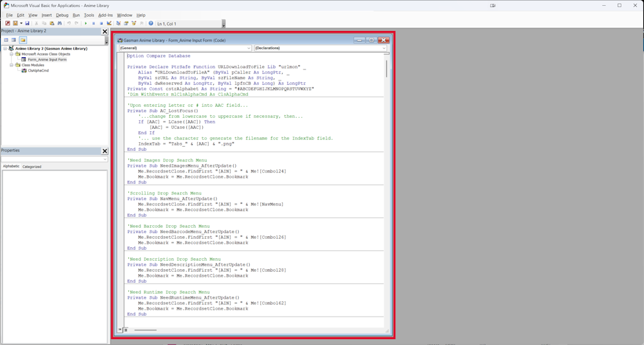This screenshot has height=345, width=644.
Task: Save the project with the floppy disk icon
Action: [27, 23]
